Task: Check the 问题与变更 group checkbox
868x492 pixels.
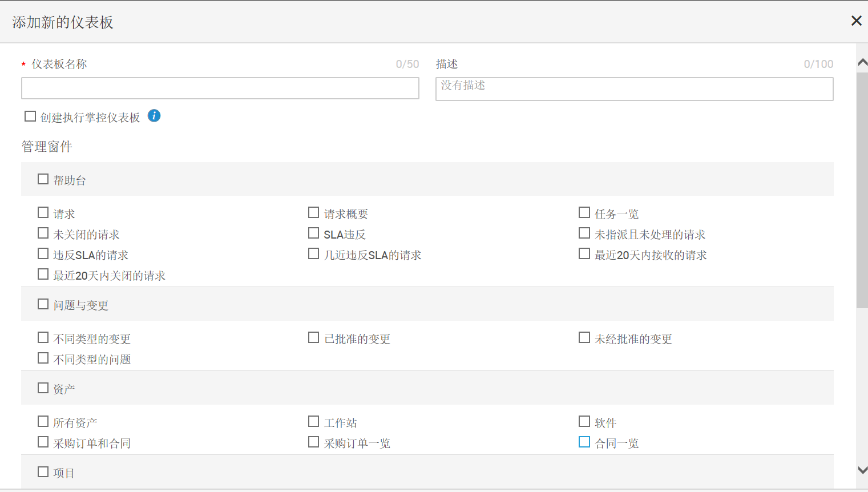Action: tap(43, 304)
